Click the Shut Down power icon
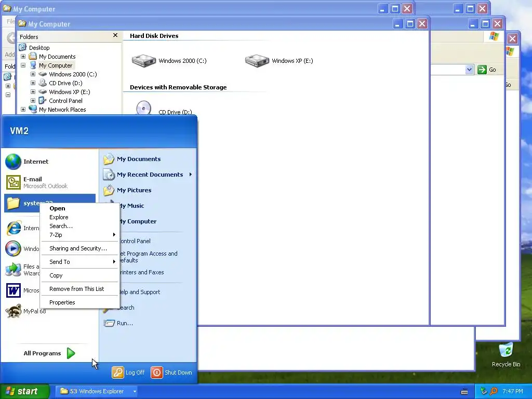The width and height of the screenshot is (532, 399). coord(157,373)
